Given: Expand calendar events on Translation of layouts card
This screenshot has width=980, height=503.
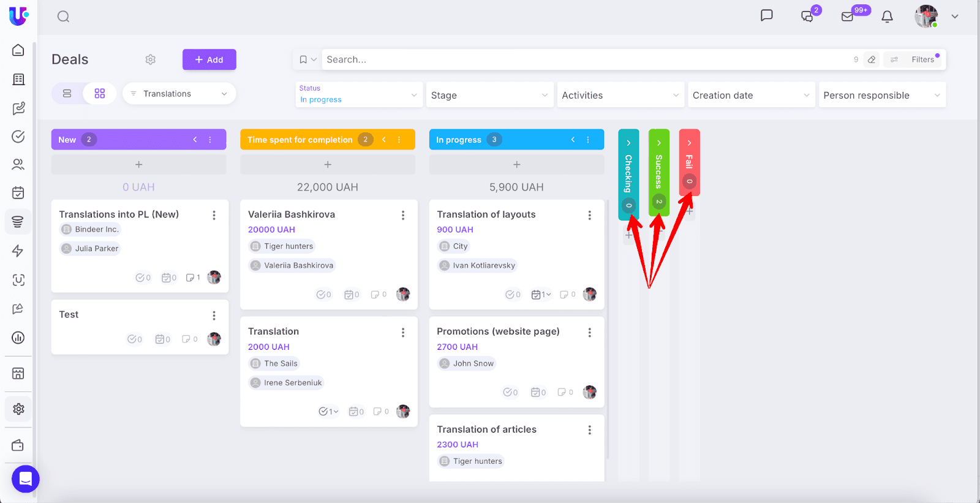Looking at the screenshot, I should coord(541,295).
